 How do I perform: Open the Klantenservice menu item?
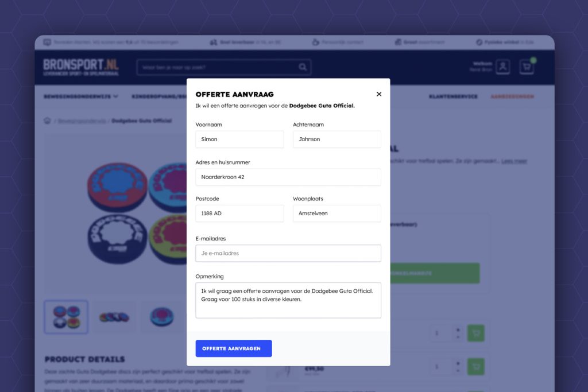453,96
